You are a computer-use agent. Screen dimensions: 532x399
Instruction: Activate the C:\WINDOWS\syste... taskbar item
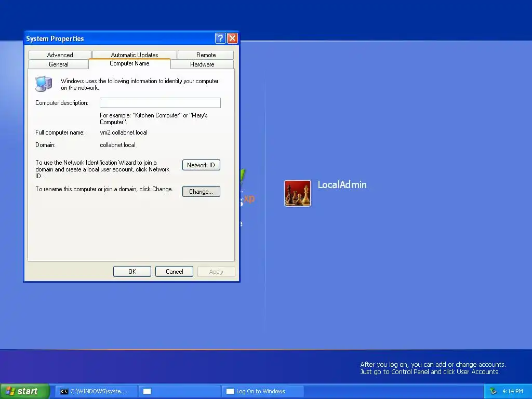point(96,391)
